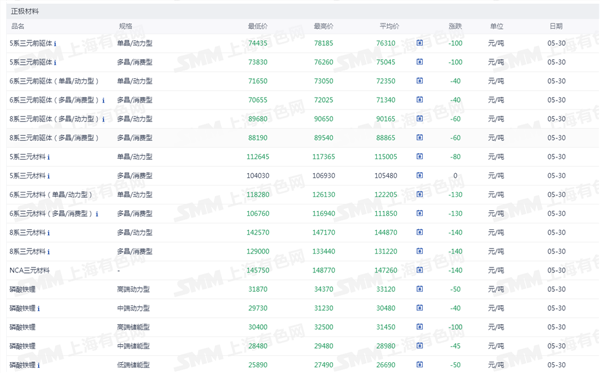Select the -45 change value

(x=455, y=346)
